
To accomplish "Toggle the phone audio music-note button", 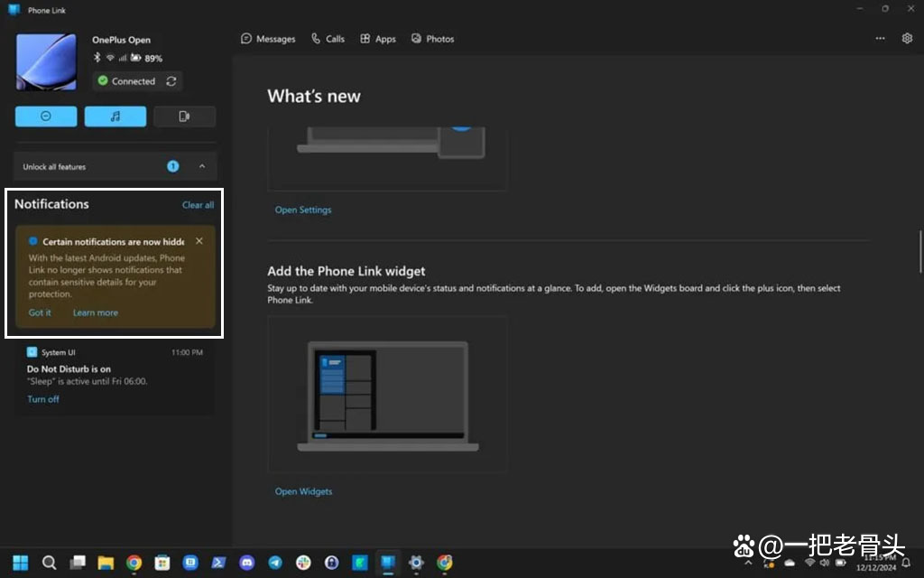I will click(115, 117).
